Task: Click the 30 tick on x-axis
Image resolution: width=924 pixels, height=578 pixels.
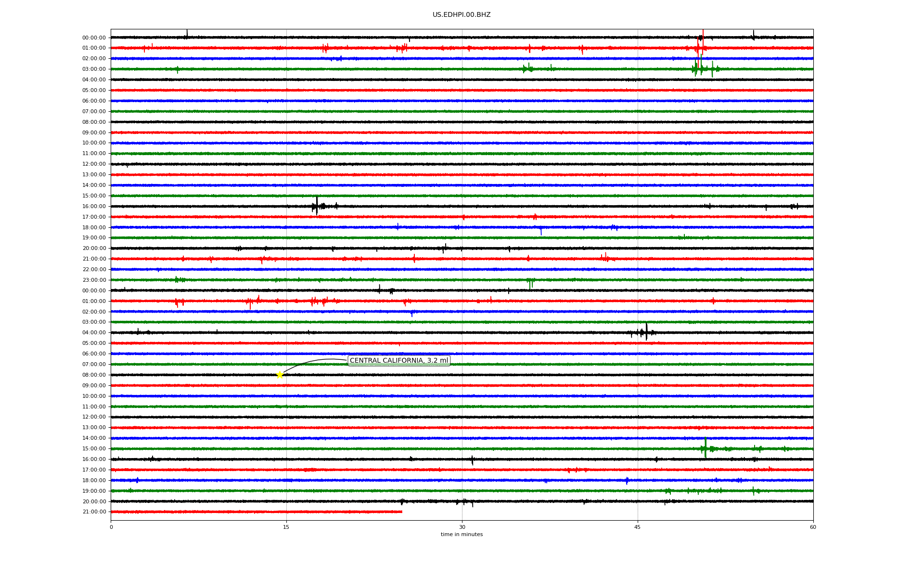Action: (x=462, y=527)
